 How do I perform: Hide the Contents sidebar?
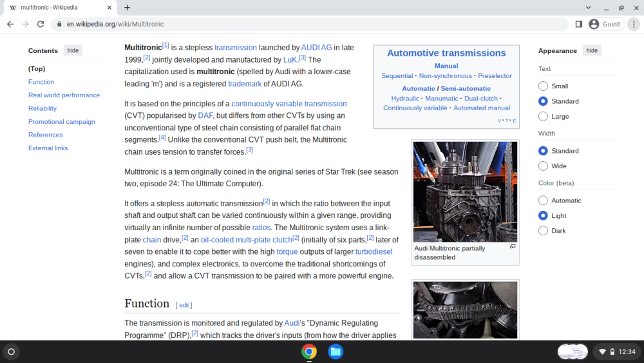[x=73, y=50]
